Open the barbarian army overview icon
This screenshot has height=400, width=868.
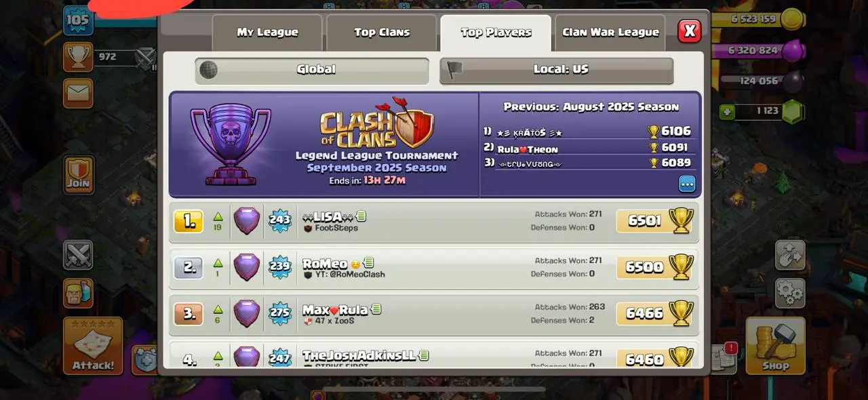tap(78, 293)
